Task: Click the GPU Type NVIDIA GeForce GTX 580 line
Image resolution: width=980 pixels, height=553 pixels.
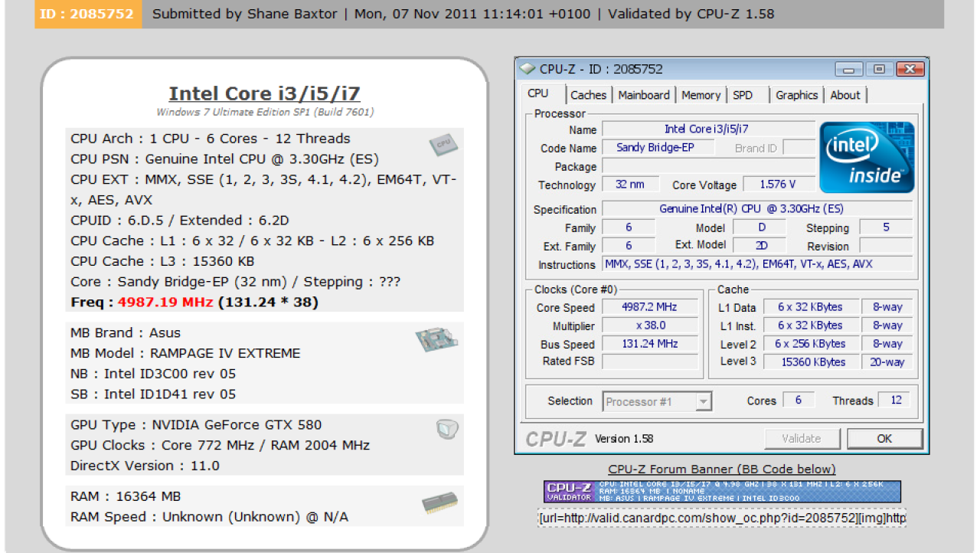Action: coord(196,424)
